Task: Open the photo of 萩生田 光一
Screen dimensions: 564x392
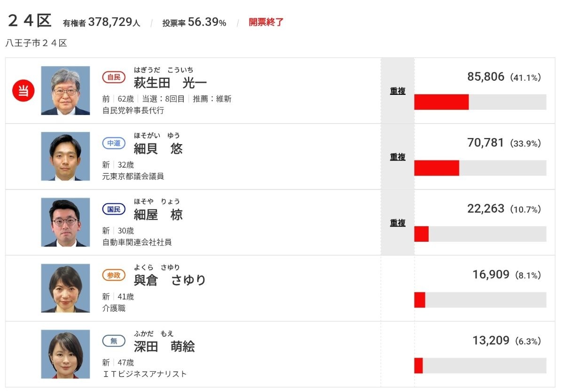Action: pos(65,91)
